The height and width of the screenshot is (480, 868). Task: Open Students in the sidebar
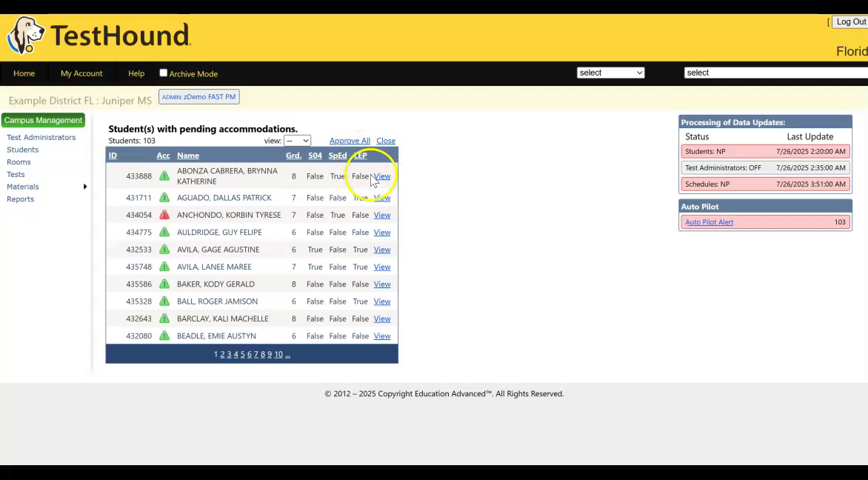[x=23, y=150]
